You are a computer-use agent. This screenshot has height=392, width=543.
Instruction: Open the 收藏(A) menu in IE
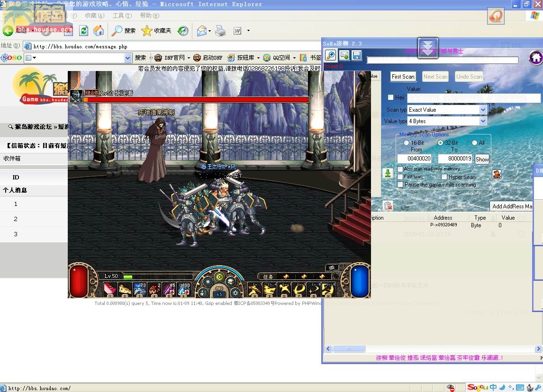(x=95, y=16)
